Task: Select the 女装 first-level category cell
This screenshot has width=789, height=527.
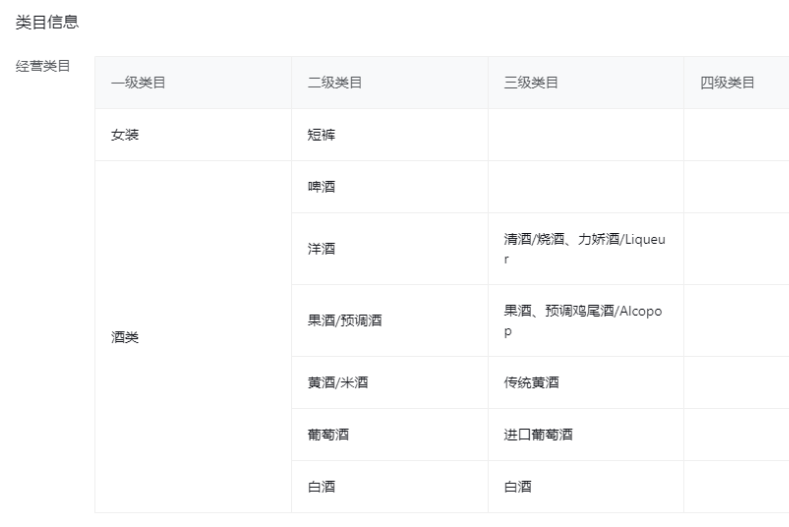Action: tap(125, 135)
